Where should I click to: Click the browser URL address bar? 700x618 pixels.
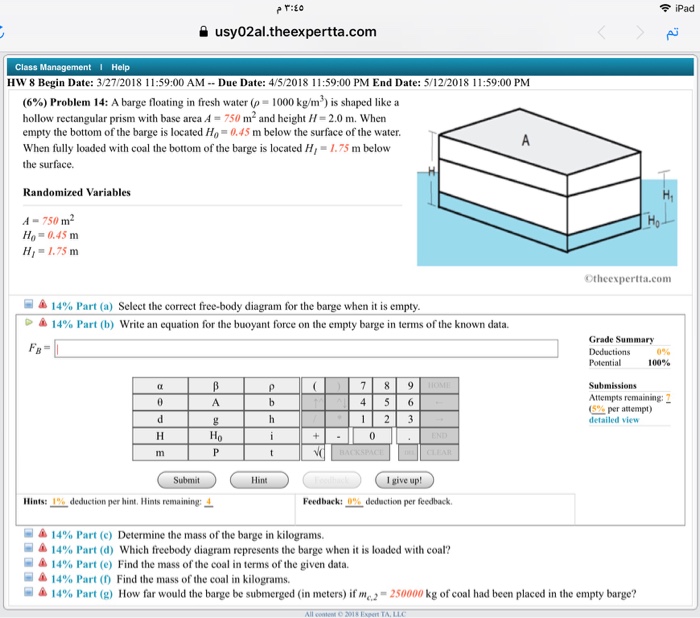coord(288,32)
